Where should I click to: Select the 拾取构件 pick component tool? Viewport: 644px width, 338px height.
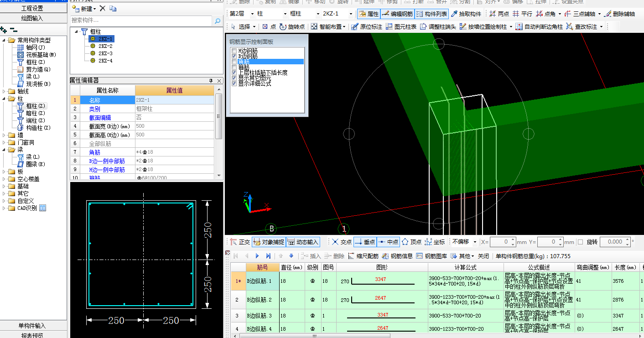tap(466, 14)
